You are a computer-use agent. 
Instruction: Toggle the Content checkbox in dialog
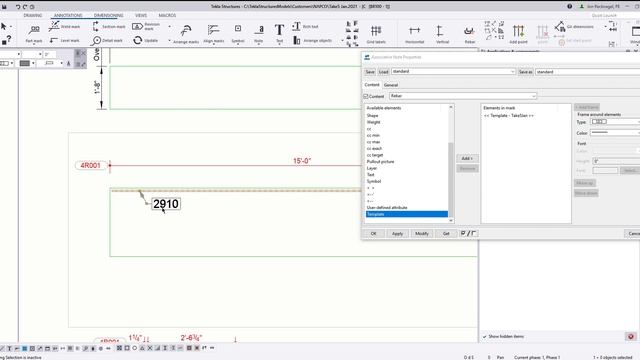(x=366, y=96)
